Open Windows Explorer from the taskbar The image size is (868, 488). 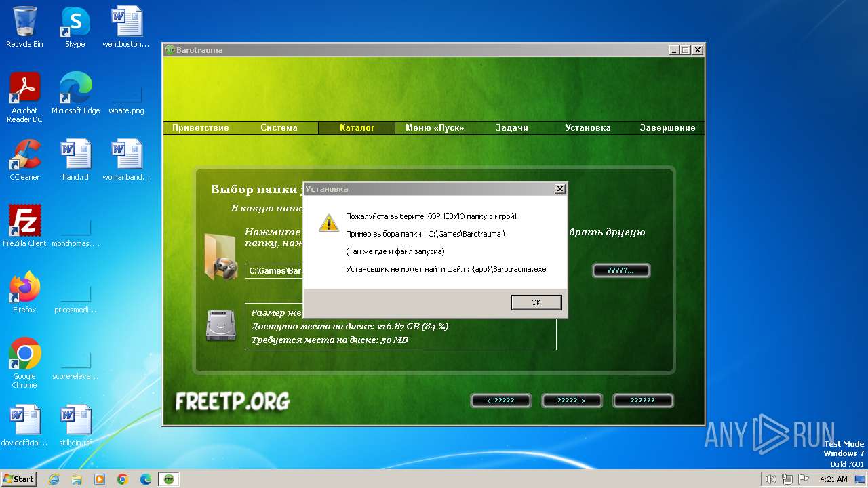pyautogui.click(x=77, y=479)
